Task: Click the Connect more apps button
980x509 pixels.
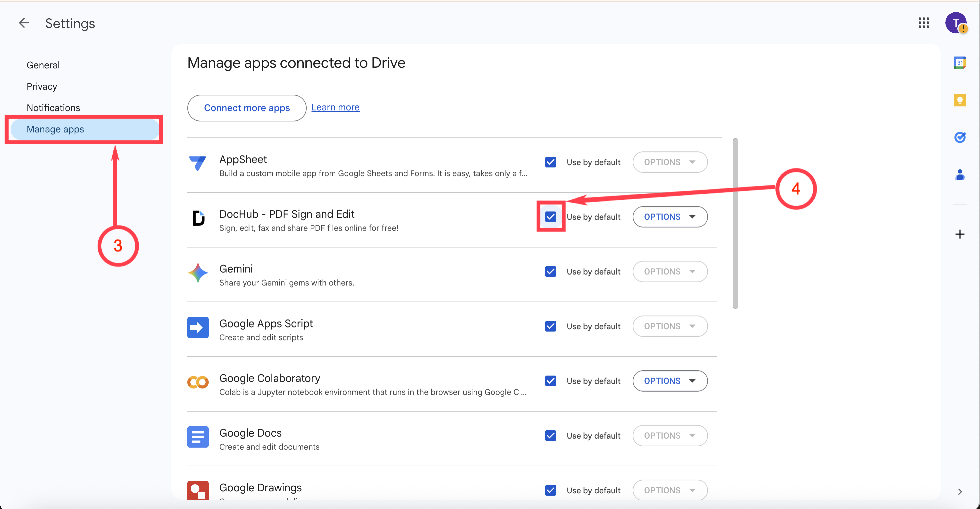Action: (x=247, y=108)
